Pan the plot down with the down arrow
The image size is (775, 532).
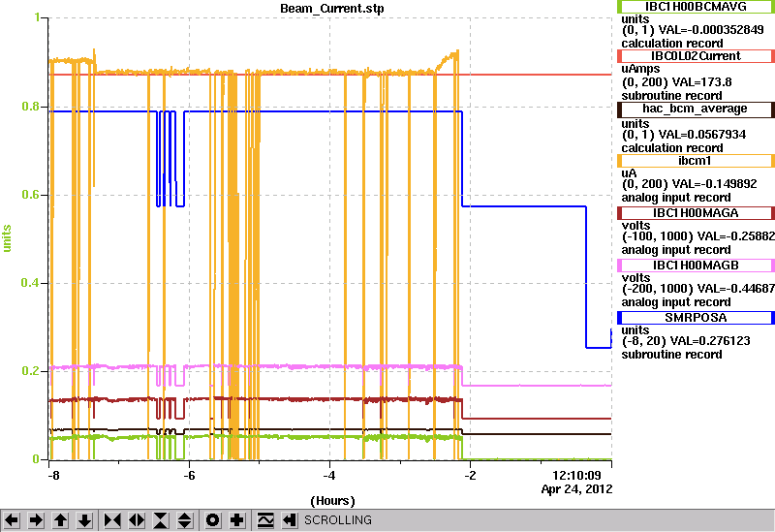pos(85,520)
